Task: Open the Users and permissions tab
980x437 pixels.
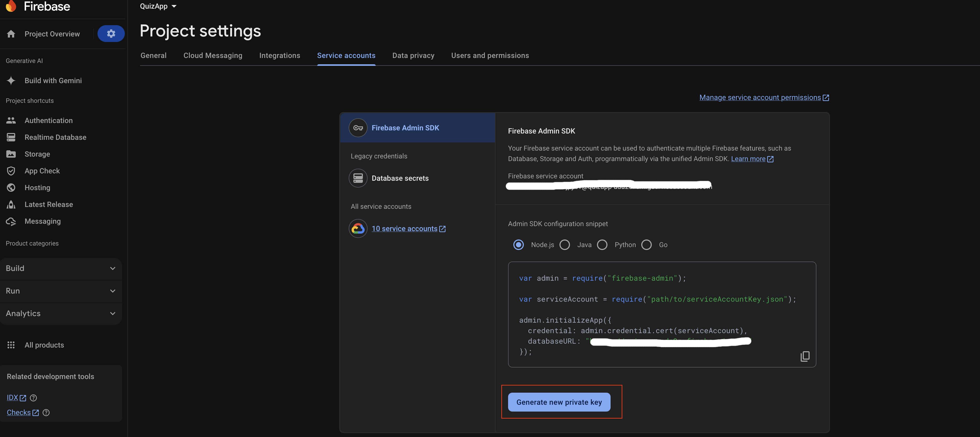Action: 490,56
